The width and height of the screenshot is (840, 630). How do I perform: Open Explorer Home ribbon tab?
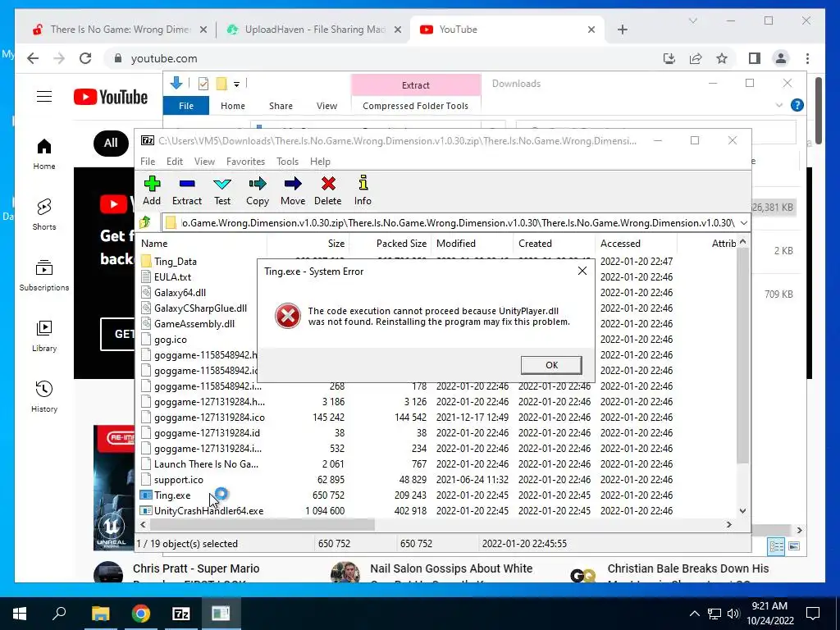[232, 106]
